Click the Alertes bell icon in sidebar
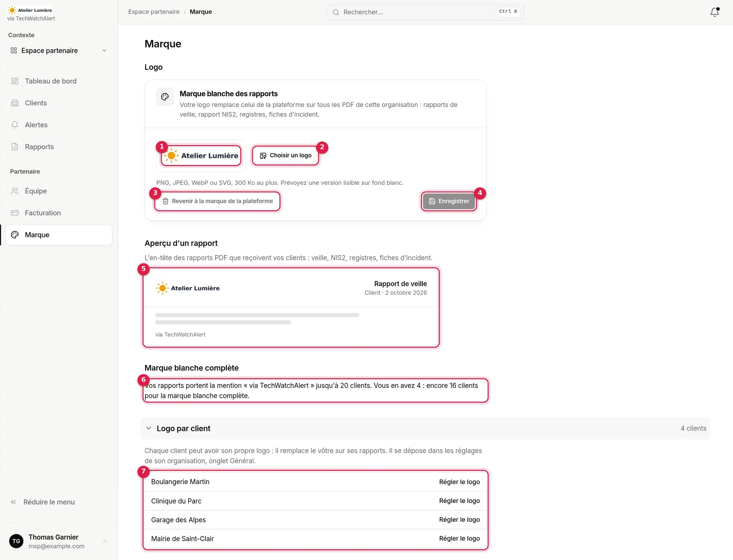This screenshot has height=560, width=733. pos(15,125)
